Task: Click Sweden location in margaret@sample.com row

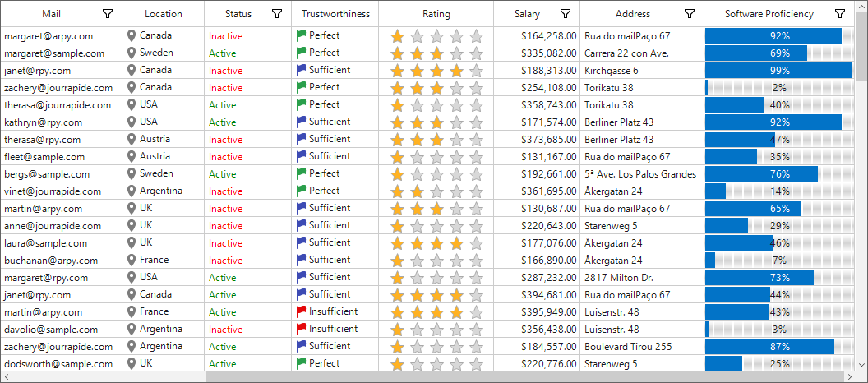Action: 157,53
